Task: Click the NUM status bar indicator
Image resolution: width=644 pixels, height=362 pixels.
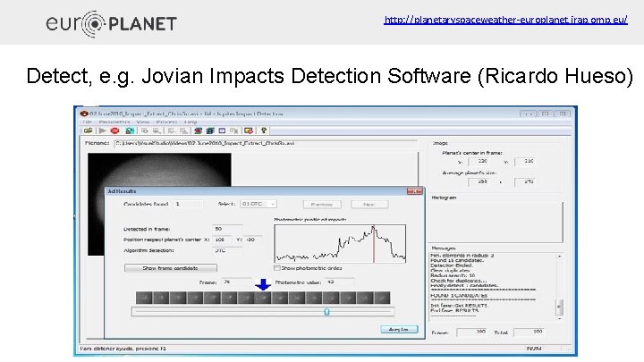Action: (x=534, y=348)
